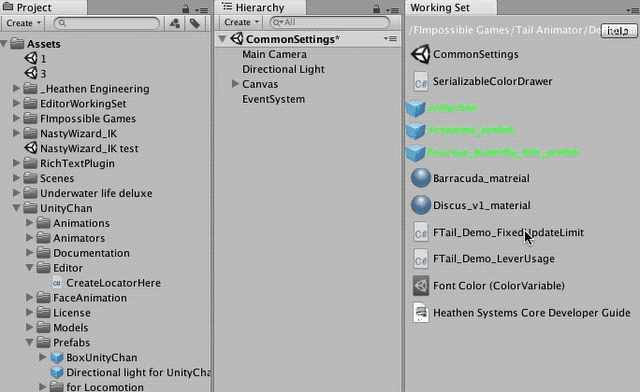
Task: Click the Help button in Working Set
Action: pyautogui.click(x=618, y=31)
